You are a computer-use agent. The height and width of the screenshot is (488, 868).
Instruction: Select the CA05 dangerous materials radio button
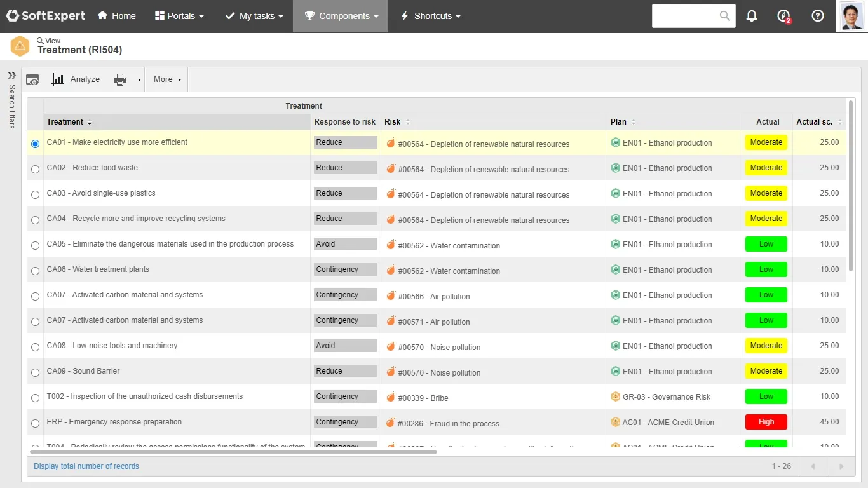point(35,245)
